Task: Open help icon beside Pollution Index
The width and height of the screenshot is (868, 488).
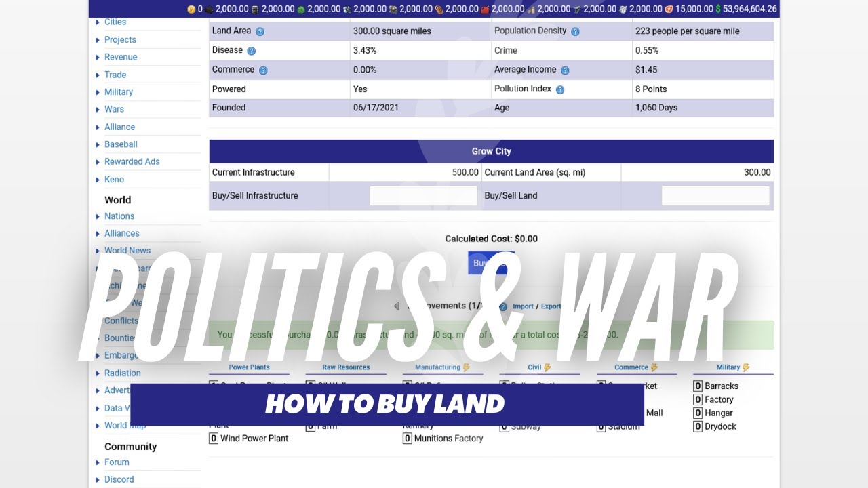Action: pos(560,89)
